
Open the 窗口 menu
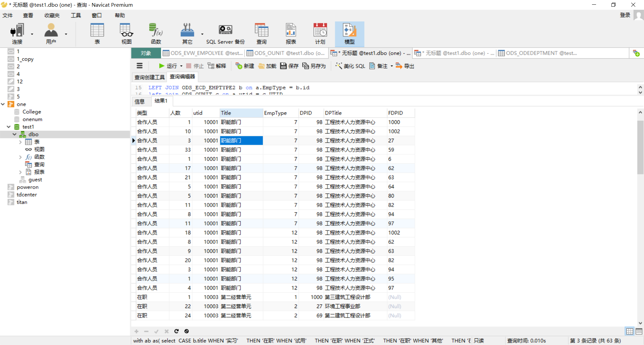pyautogui.click(x=97, y=15)
